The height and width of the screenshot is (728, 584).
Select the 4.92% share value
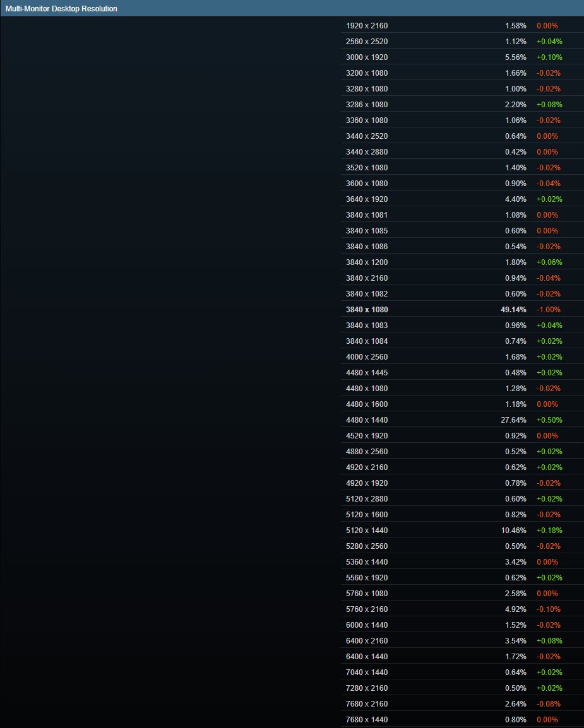pyautogui.click(x=516, y=609)
